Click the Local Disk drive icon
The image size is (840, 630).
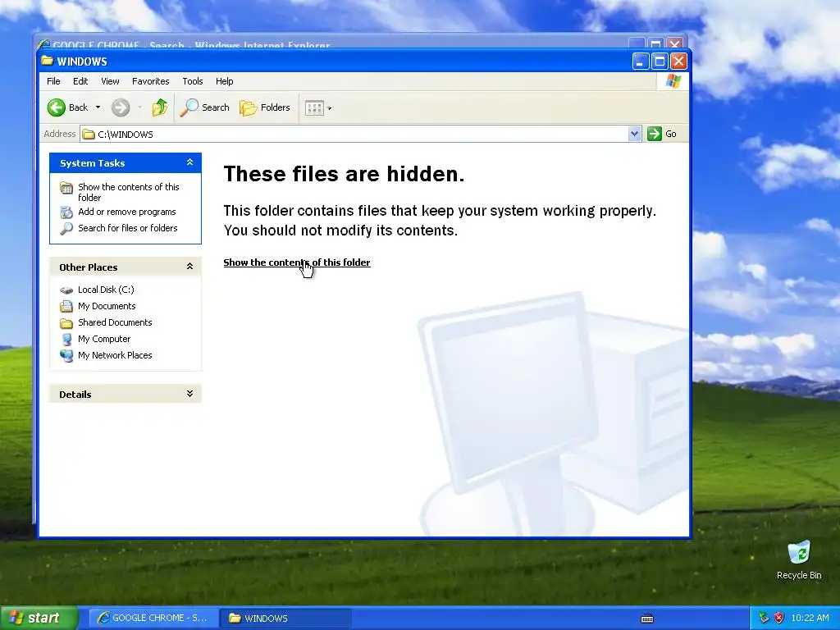[x=66, y=290]
